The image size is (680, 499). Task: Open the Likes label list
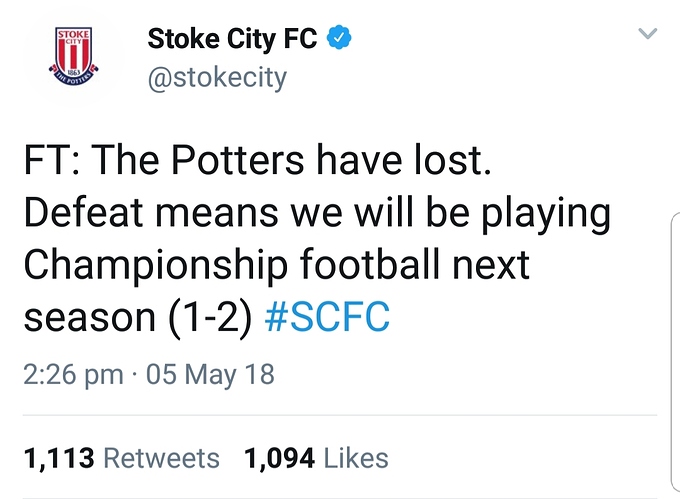click(356, 458)
